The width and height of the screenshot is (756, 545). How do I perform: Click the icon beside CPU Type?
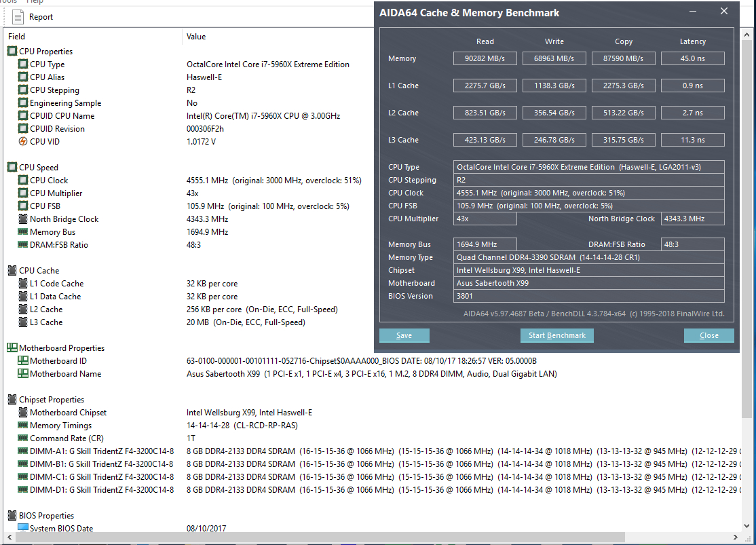click(22, 64)
